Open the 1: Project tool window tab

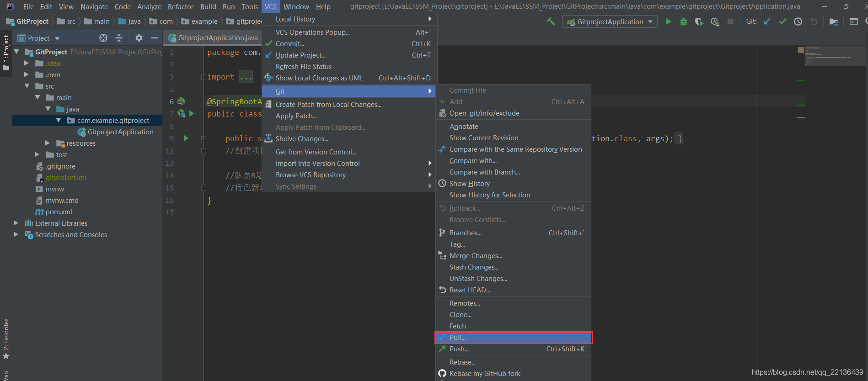6,53
